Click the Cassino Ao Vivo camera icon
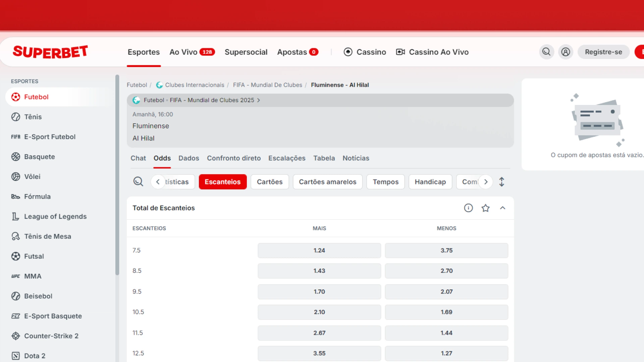The height and width of the screenshot is (362, 644). click(x=400, y=52)
